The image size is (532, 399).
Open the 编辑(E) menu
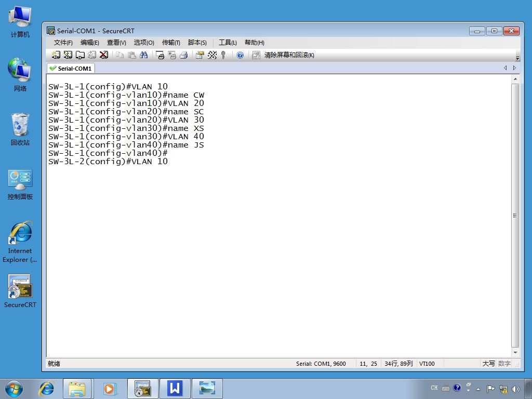coord(89,43)
